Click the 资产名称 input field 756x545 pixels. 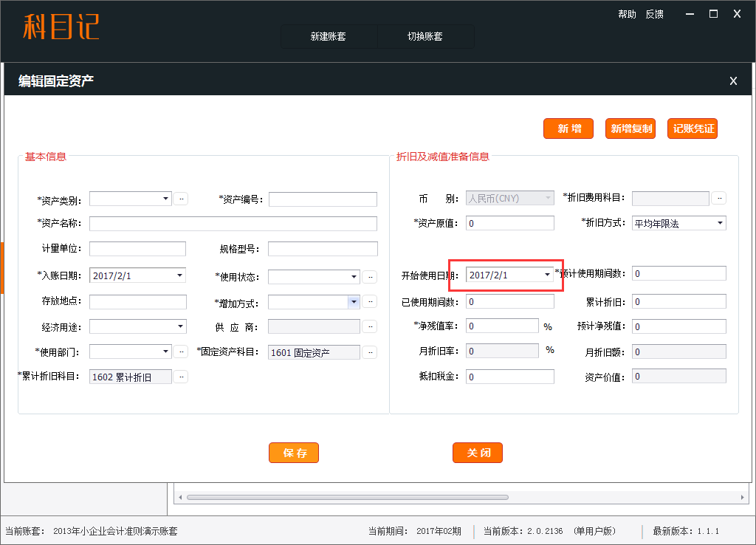233,224
